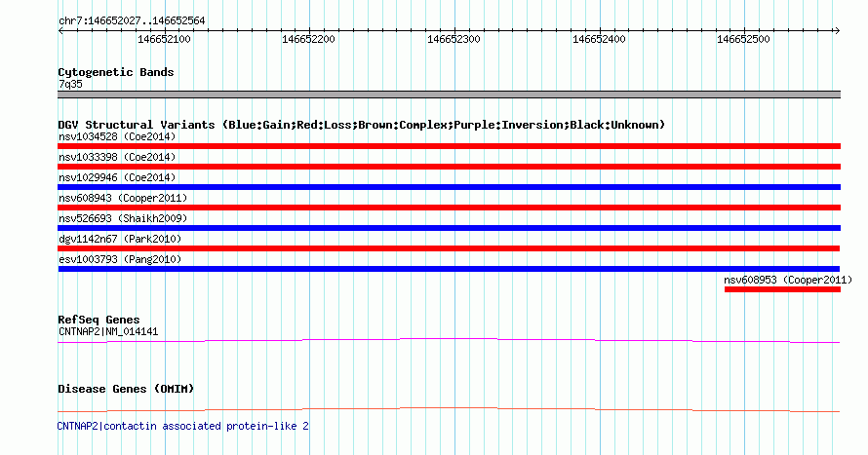Select the orange OMIM disease gene line
Screen dimensions: 868x455
(449, 409)
